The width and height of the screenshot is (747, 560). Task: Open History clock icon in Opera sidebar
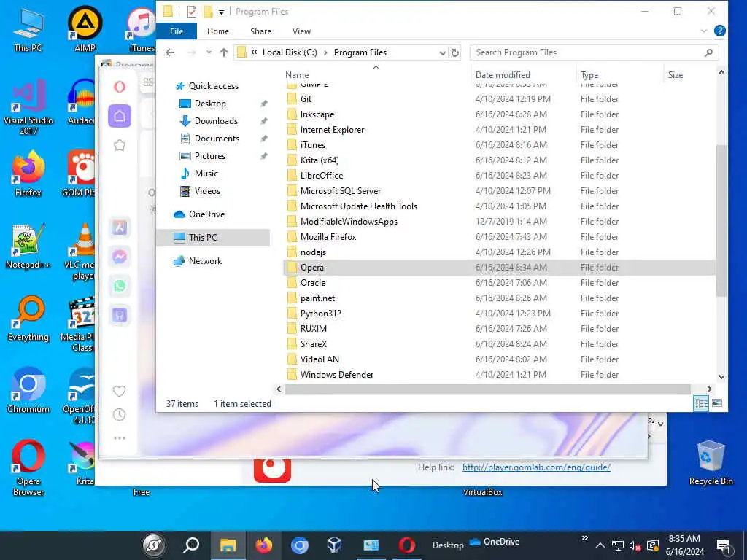[x=119, y=415]
